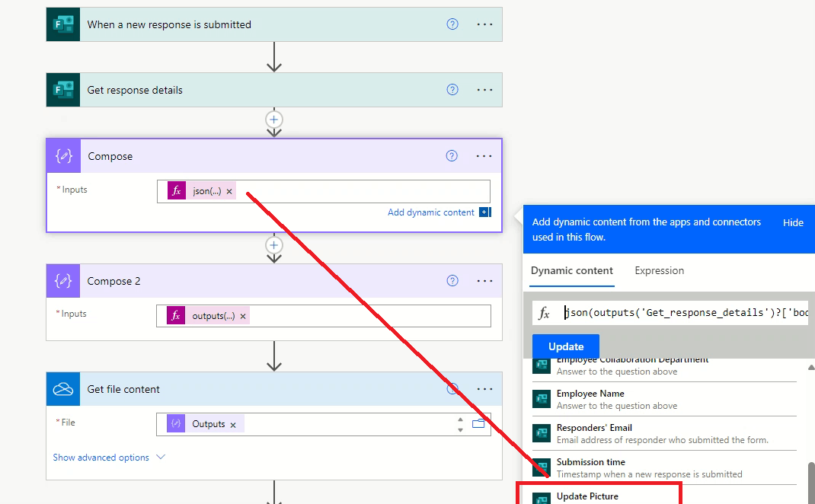Hide the dynamic content pane
Viewport: 815px width, 504px height.
pyautogui.click(x=793, y=222)
